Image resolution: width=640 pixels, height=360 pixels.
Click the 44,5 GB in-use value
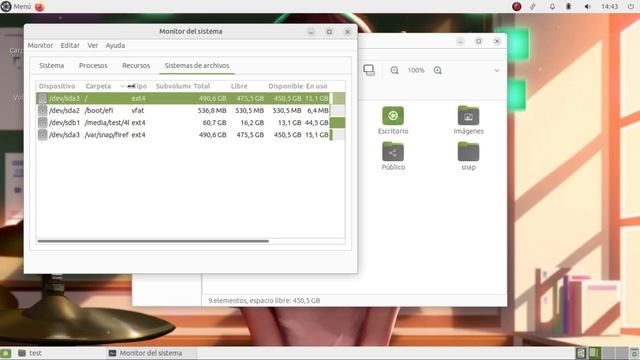pos(317,123)
